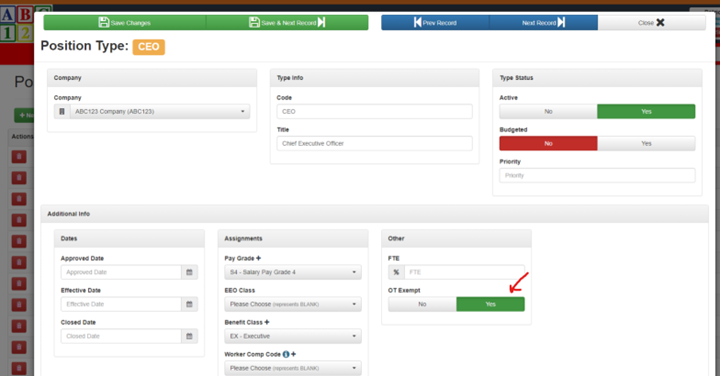Set Budgeted to Yes
This screenshot has width=720, height=376.
click(x=646, y=144)
